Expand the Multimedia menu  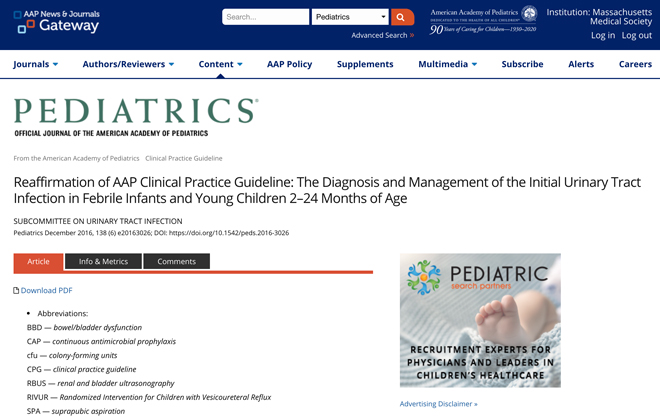point(447,64)
